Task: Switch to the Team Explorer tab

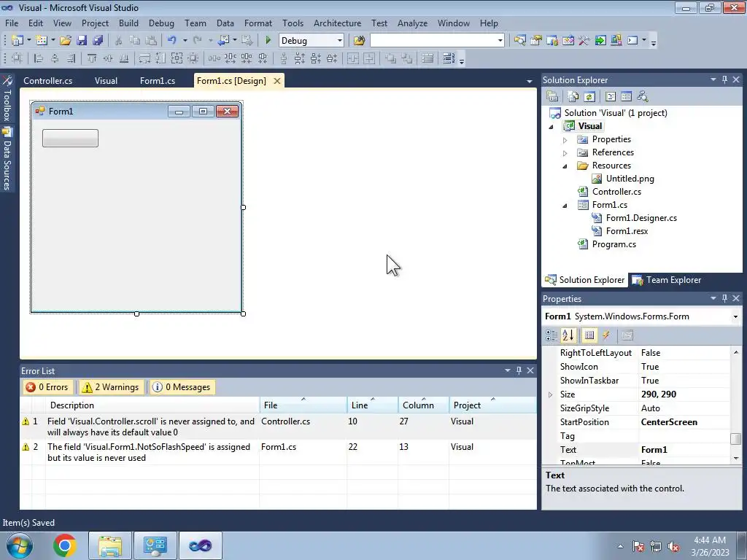Action: (x=667, y=280)
